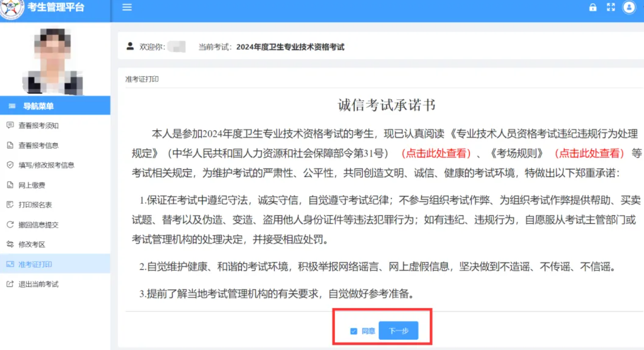The width and height of the screenshot is (644, 350).
Task: Click the icon beside 网上缴费
Action: (10, 185)
